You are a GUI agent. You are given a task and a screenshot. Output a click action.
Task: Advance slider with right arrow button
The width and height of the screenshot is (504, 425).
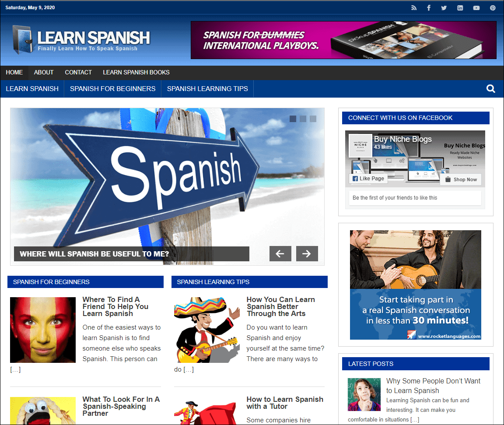pos(307,254)
